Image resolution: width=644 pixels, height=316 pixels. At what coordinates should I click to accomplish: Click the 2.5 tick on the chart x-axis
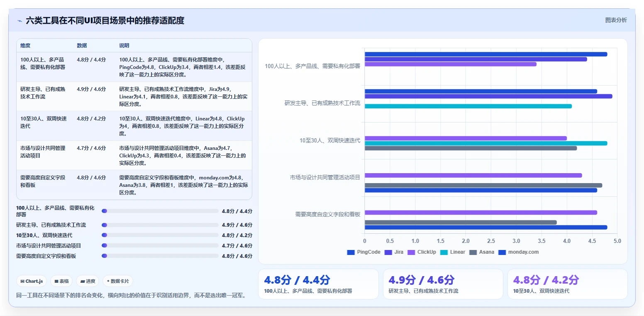click(x=491, y=241)
